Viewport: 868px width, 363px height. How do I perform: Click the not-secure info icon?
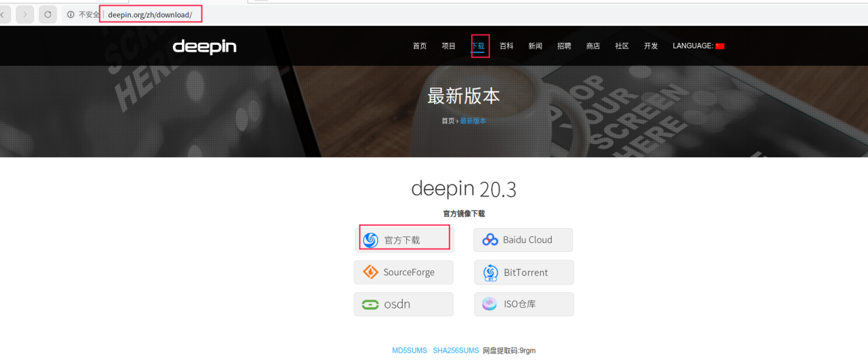(71, 14)
